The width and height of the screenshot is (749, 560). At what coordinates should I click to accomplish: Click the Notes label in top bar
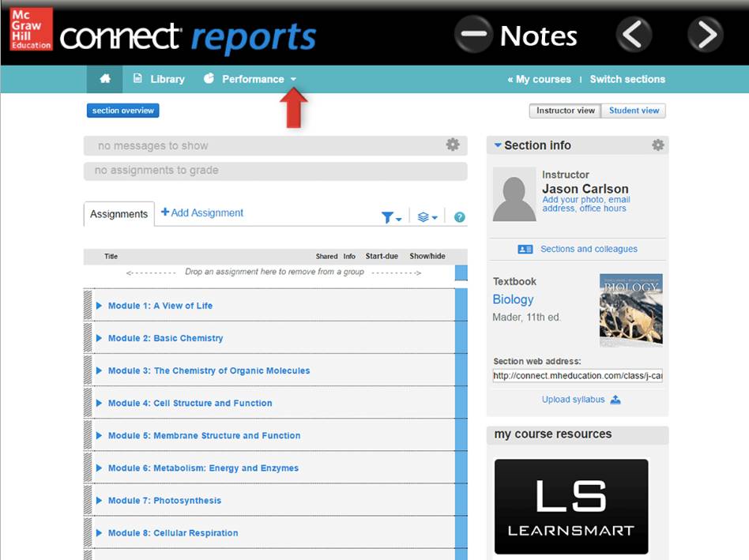(538, 36)
